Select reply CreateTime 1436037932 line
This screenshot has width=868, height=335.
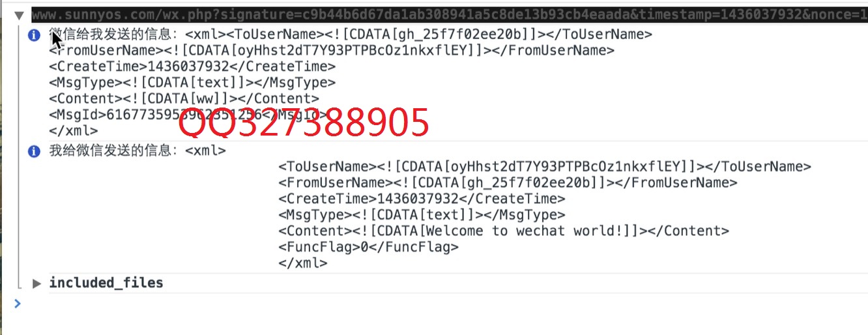pos(422,199)
